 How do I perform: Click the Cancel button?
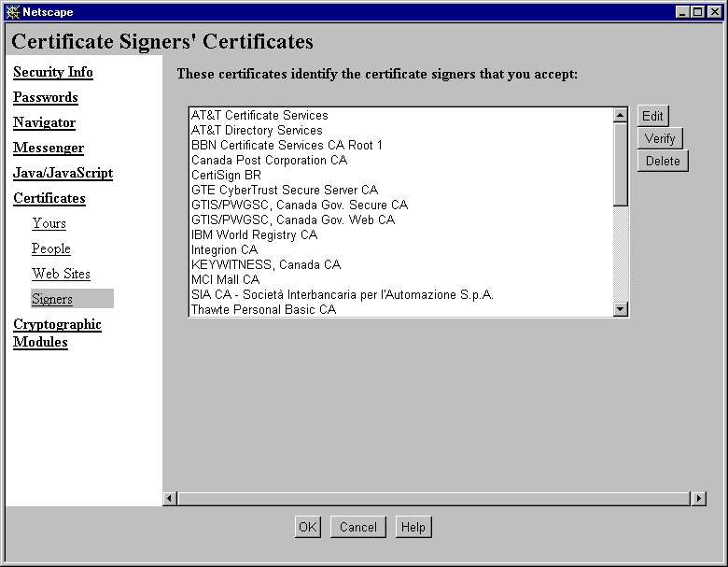(x=358, y=527)
